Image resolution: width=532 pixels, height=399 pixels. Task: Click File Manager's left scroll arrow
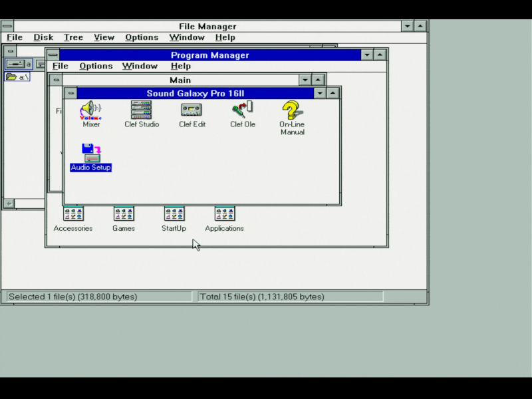tap(9, 203)
